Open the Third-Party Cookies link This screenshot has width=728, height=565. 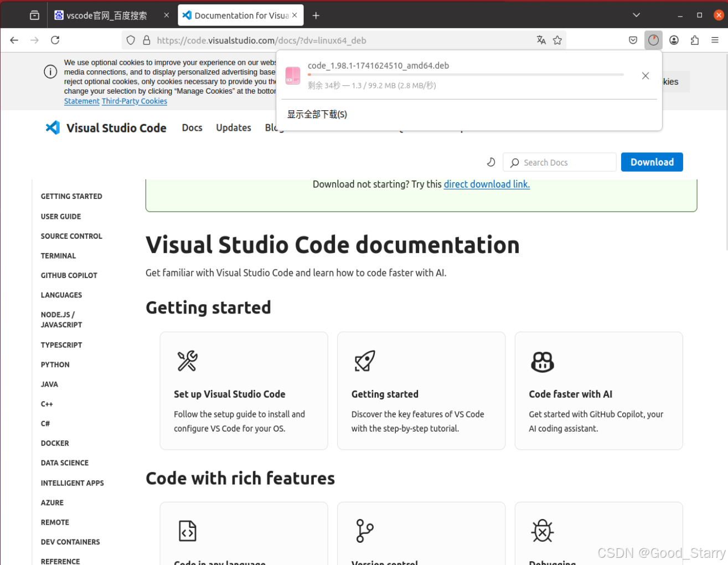coord(135,101)
